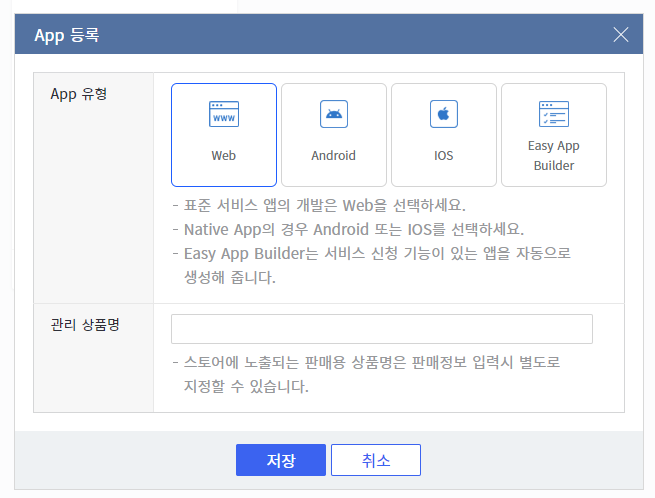Select the Web app type label
The image size is (655, 498).
[224, 156]
